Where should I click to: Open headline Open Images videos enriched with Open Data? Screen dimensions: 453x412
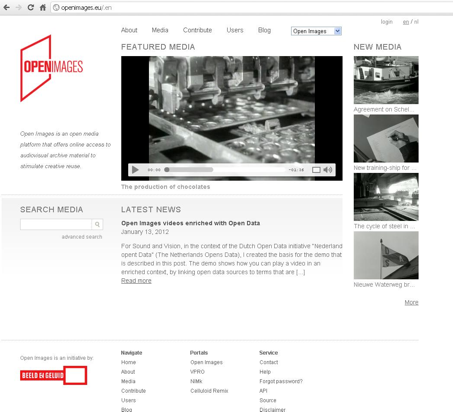coord(190,223)
